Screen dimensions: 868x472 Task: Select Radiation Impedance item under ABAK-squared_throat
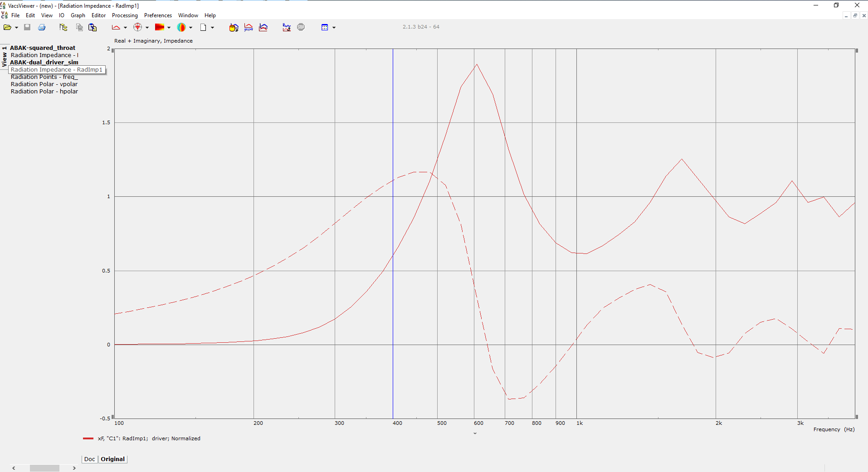[x=44, y=55]
